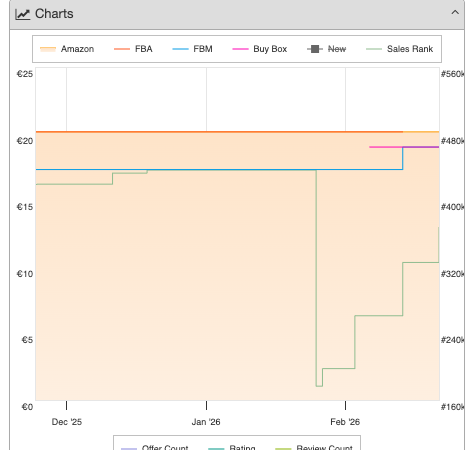The height and width of the screenshot is (450, 474).
Task: Click the Charts line-graph icon
Action: coord(23,14)
